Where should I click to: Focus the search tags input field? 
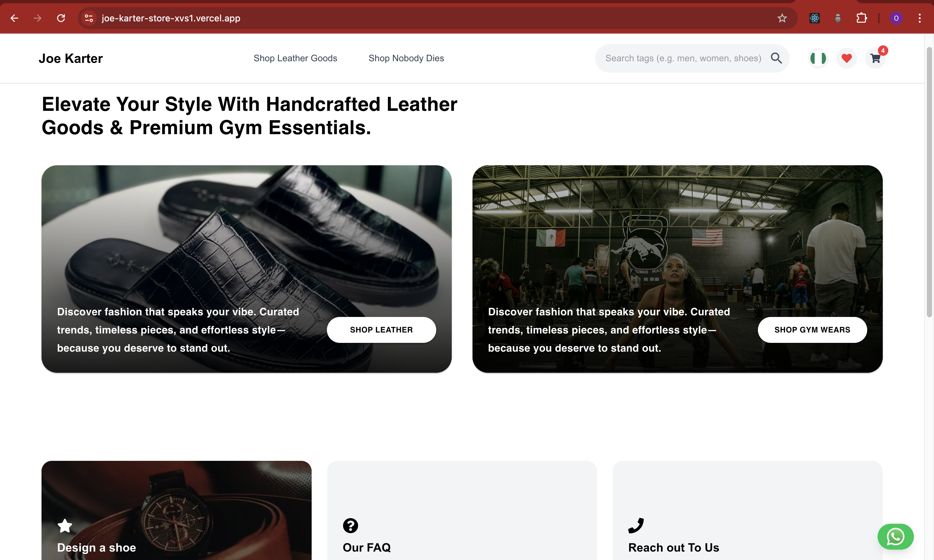tap(683, 58)
